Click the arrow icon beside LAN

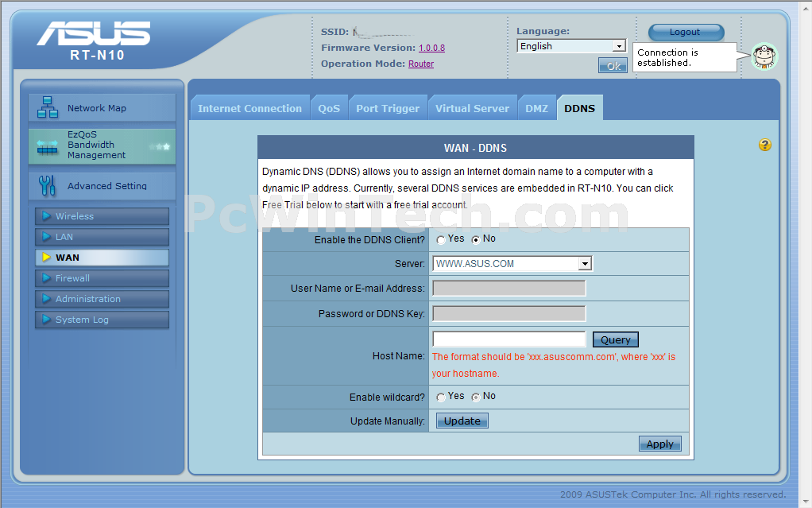pos(46,236)
